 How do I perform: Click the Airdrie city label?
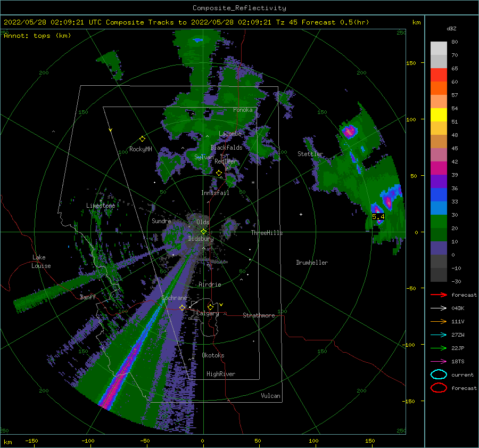tap(210, 284)
